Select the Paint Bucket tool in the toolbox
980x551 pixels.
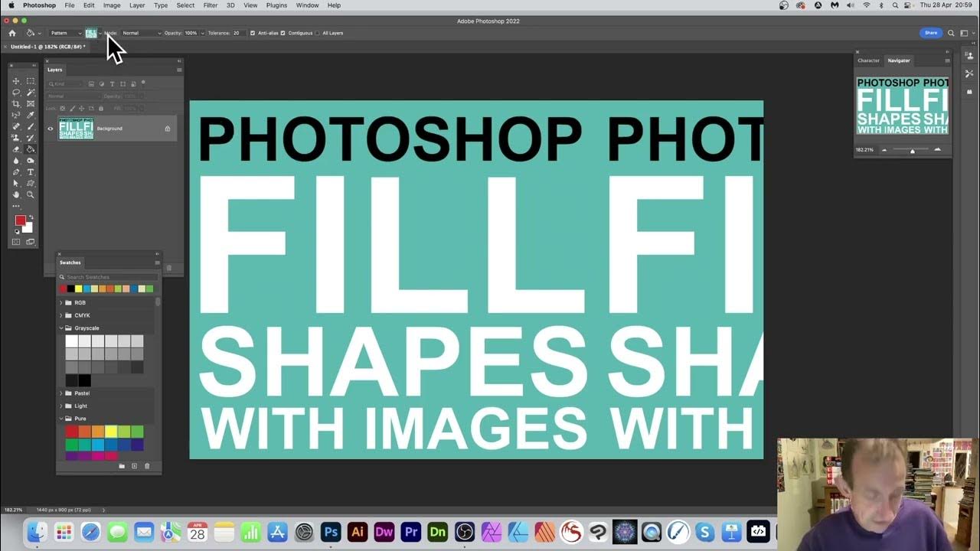pos(31,150)
